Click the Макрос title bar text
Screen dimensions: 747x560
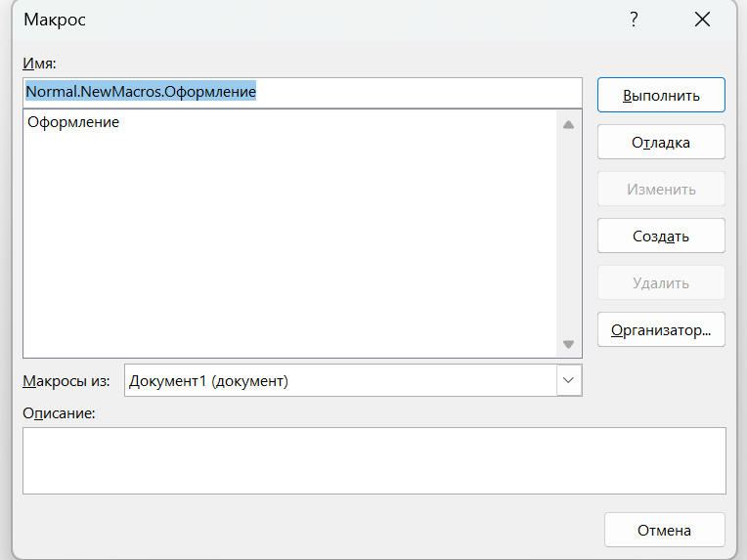click(x=55, y=20)
